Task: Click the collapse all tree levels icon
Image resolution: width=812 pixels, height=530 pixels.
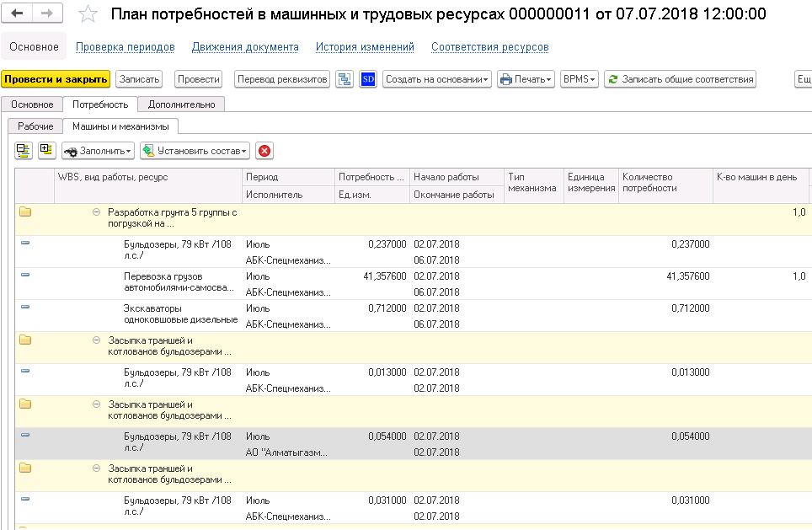Action: tap(23, 151)
